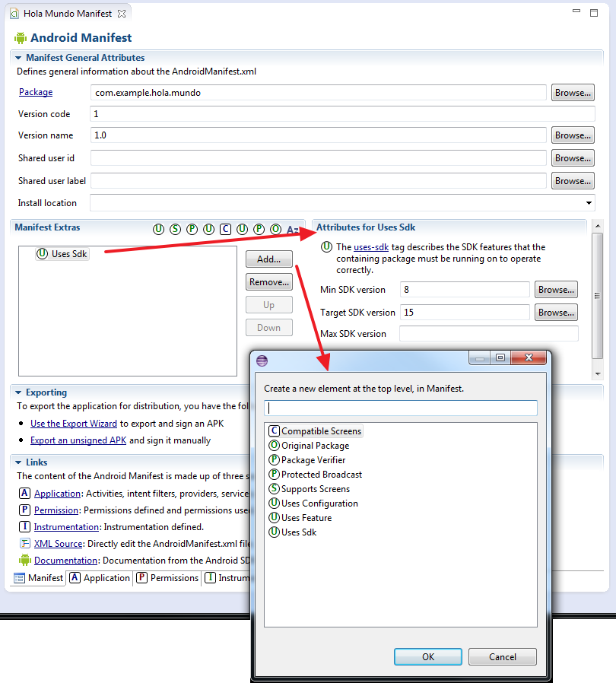
Task: Switch to the Permissions tab
Action: click(167, 578)
